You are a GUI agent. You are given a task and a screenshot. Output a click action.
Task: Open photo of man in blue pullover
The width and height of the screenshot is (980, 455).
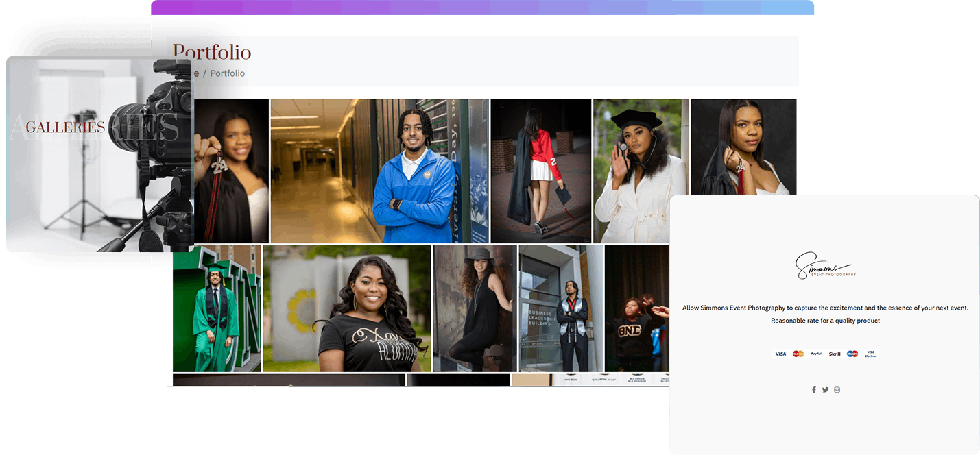click(x=380, y=171)
